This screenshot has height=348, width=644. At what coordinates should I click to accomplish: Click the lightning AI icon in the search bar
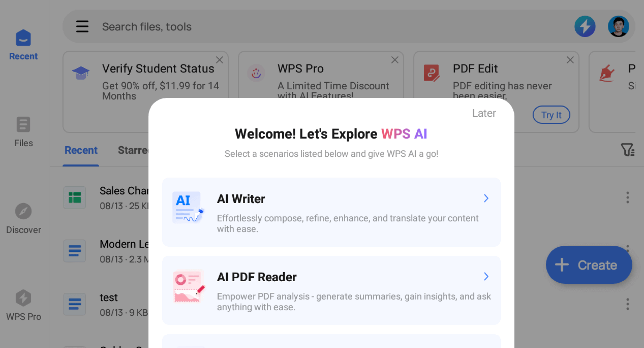[585, 26]
